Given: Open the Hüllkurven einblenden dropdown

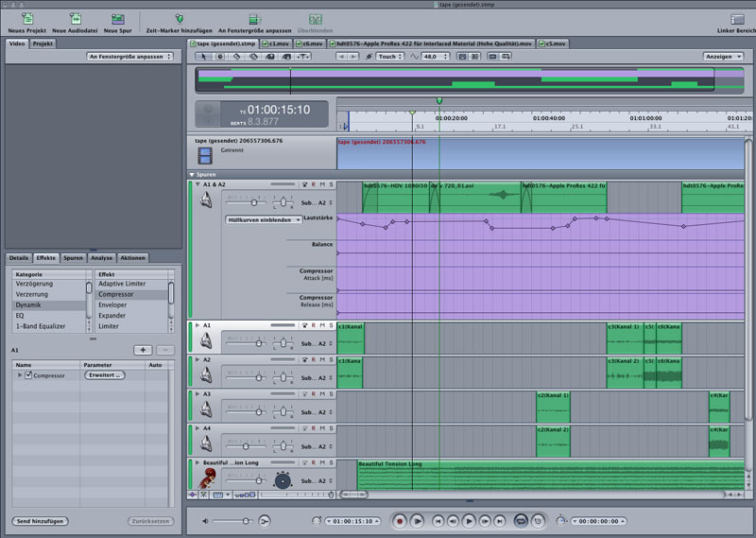Looking at the screenshot, I should tap(264, 219).
